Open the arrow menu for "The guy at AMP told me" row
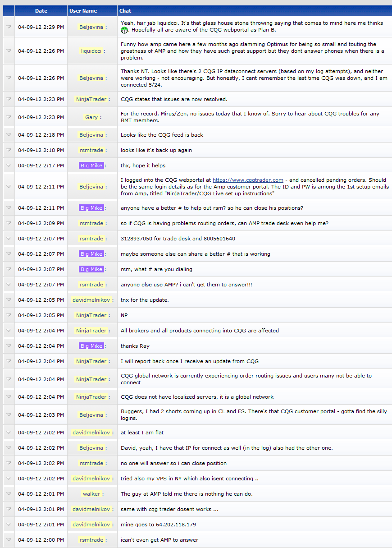This screenshot has height=548, width=392. (9, 494)
